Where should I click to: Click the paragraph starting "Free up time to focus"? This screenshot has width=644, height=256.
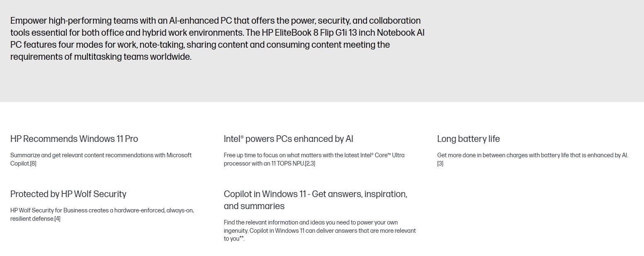pyautogui.click(x=314, y=159)
